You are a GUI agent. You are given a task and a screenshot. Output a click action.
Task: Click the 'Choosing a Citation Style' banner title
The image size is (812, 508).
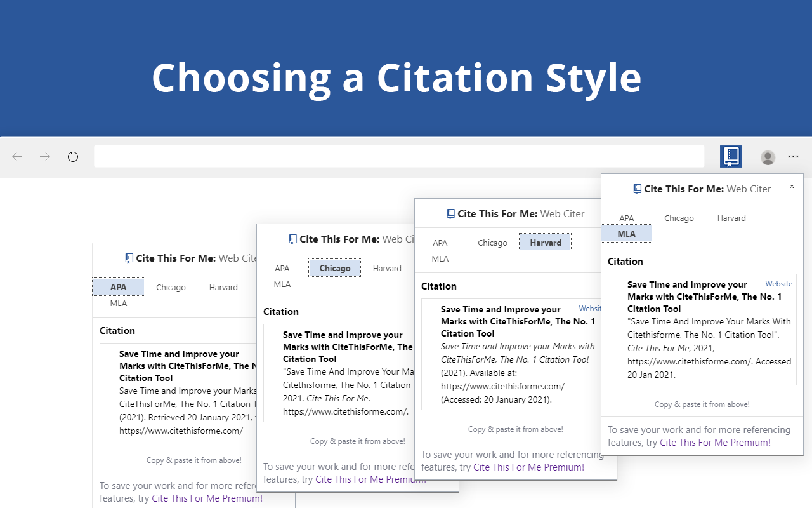396,77
